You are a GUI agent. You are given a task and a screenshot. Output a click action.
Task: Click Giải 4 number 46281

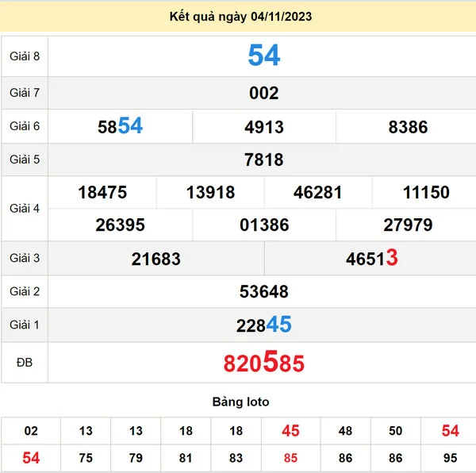[317, 192]
